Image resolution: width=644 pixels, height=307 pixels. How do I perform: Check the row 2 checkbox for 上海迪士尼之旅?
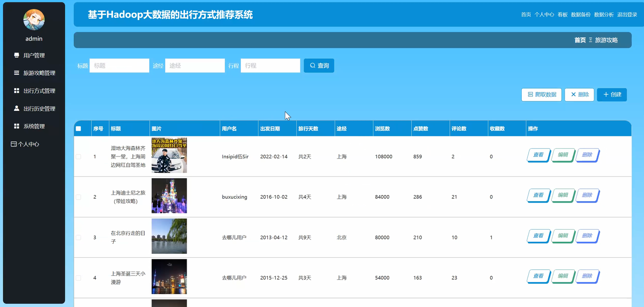tap(78, 197)
